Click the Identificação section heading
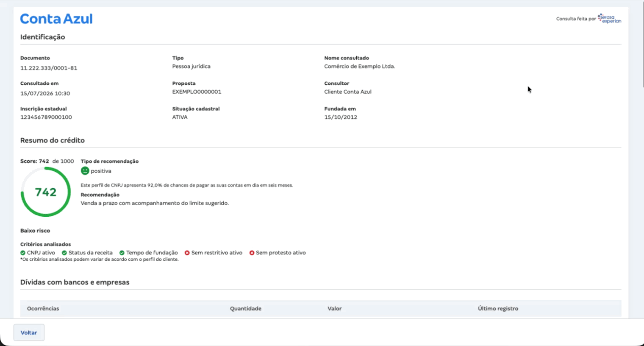Image resolution: width=644 pixels, height=346 pixels. click(42, 37)
